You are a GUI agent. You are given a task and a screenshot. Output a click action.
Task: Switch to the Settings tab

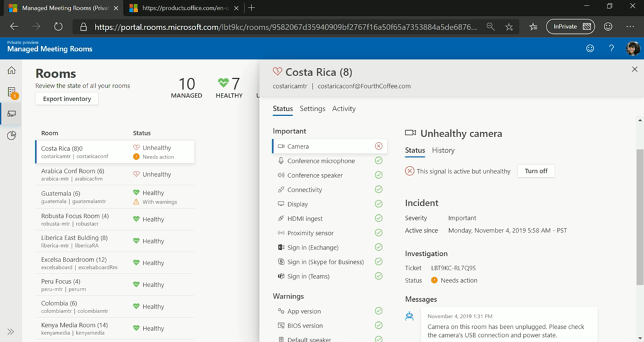pyautogui.click(x=312, y=109)
